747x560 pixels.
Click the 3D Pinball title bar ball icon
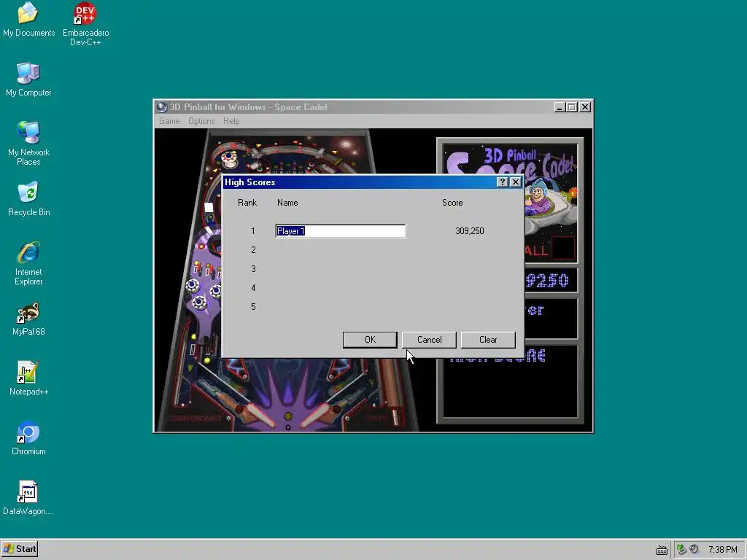pos(162,107)
